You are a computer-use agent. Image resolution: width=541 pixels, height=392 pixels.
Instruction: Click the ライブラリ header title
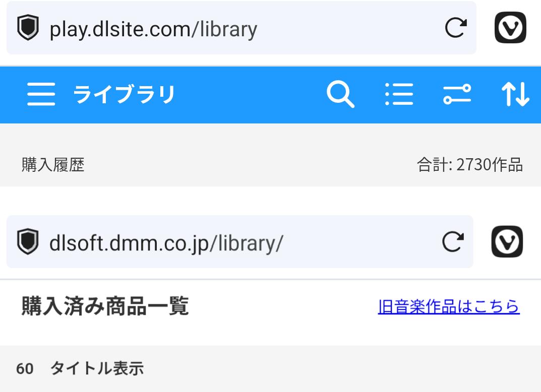click(x=124, y=94)
